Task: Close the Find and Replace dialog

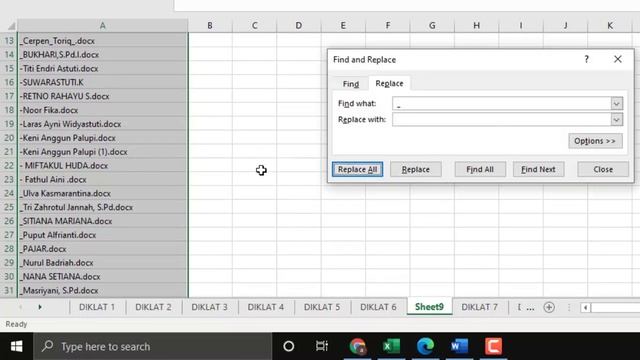Action: pos(618,60)
